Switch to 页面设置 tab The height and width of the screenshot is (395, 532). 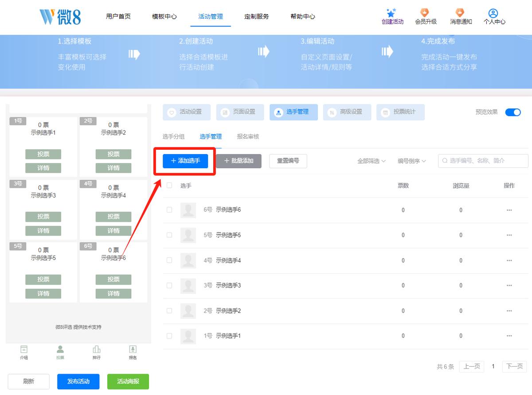240,112
